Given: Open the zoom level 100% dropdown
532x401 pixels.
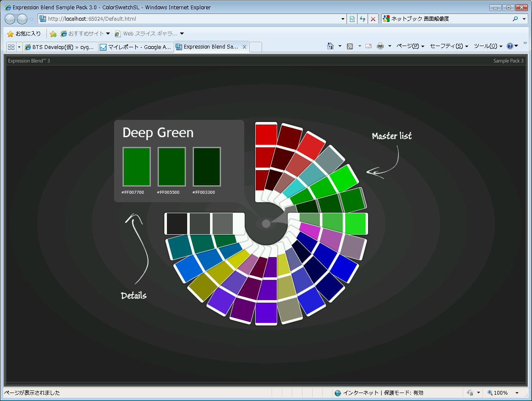Looking at the screenshot, I should [x=516, y=393].
